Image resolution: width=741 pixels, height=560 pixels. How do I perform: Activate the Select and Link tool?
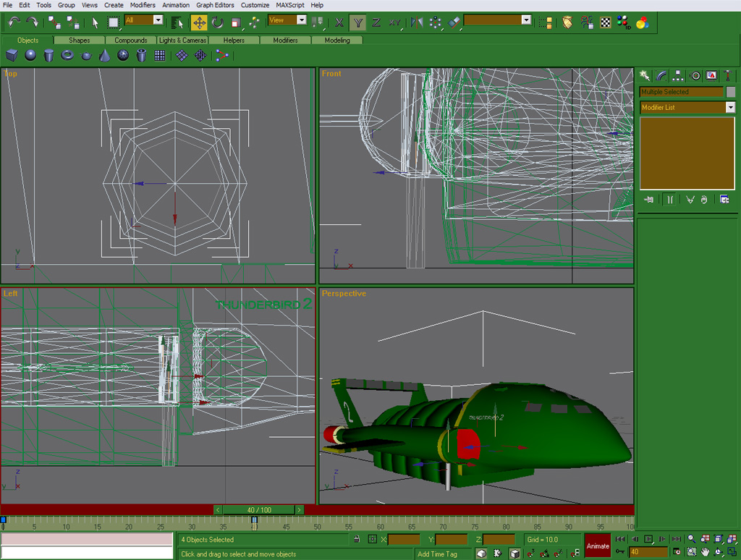click(x=54, y=22)
